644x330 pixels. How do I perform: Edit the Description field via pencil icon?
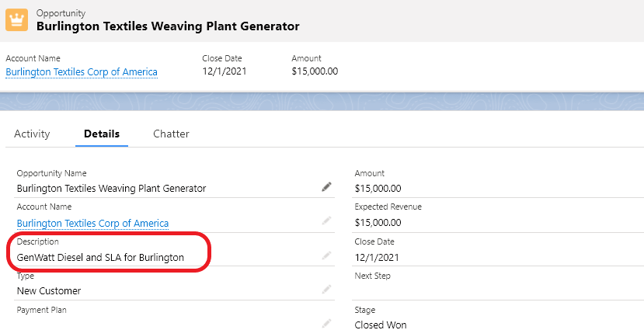pyautogui.click(x=327, y=255)
